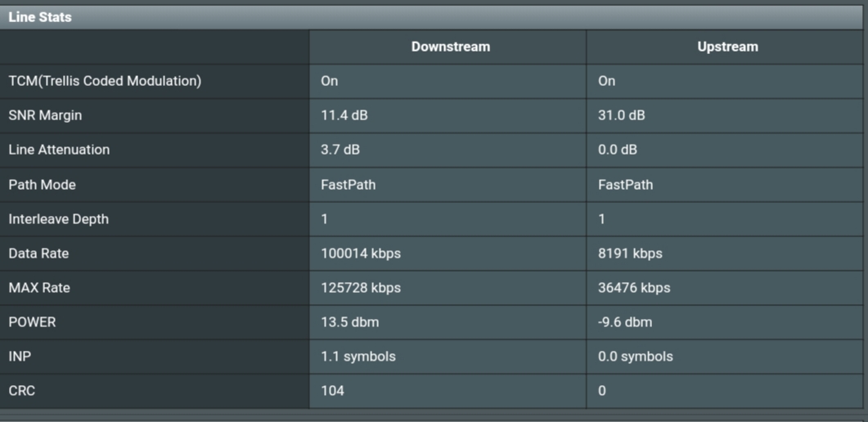Click the MAX Rate row label
The image size is (868, 422).
(x=39, y=288)
